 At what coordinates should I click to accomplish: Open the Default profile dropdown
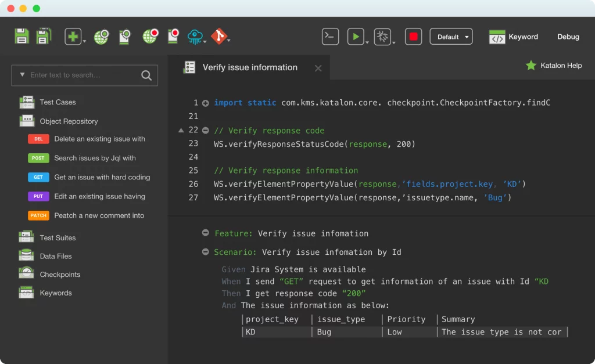coord(451,37)
